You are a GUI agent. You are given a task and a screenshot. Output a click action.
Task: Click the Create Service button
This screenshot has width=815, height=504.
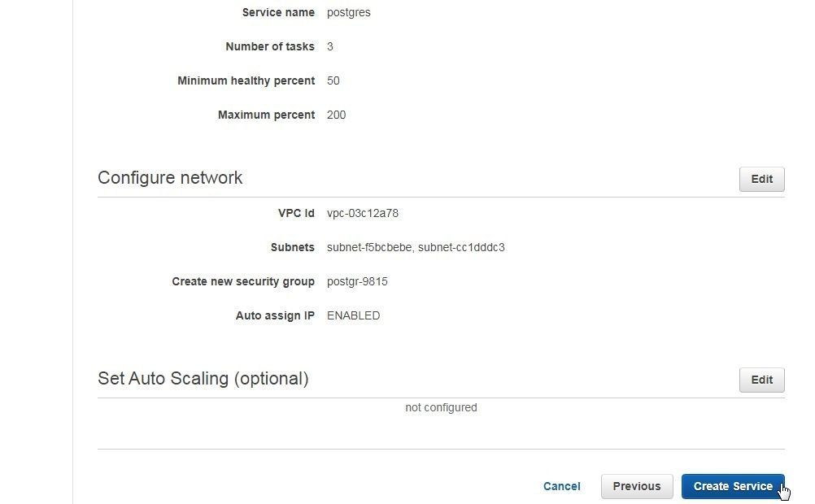click(x=733, y=486)
